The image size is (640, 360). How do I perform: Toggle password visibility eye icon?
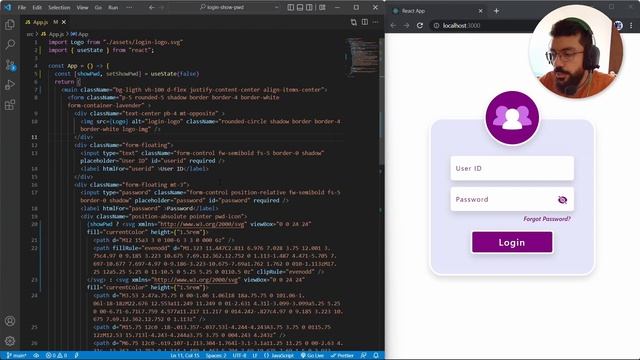[x=562, y=200]
